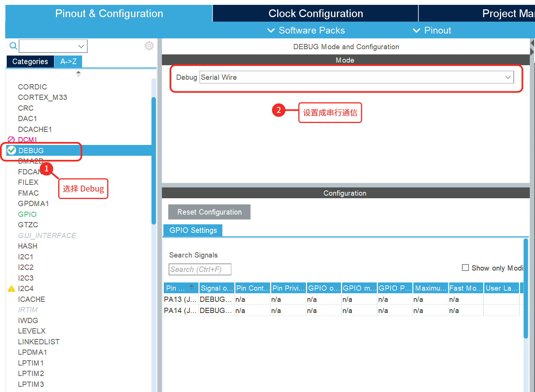Select CORDIC in the peripheral list

pyautogui.click(x=32, y=87)
